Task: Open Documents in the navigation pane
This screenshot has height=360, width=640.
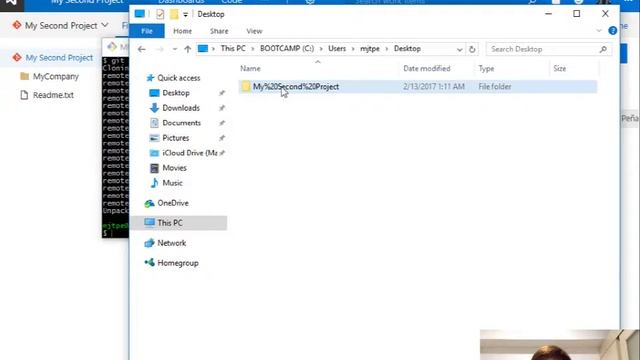Action: pos(182,123)
